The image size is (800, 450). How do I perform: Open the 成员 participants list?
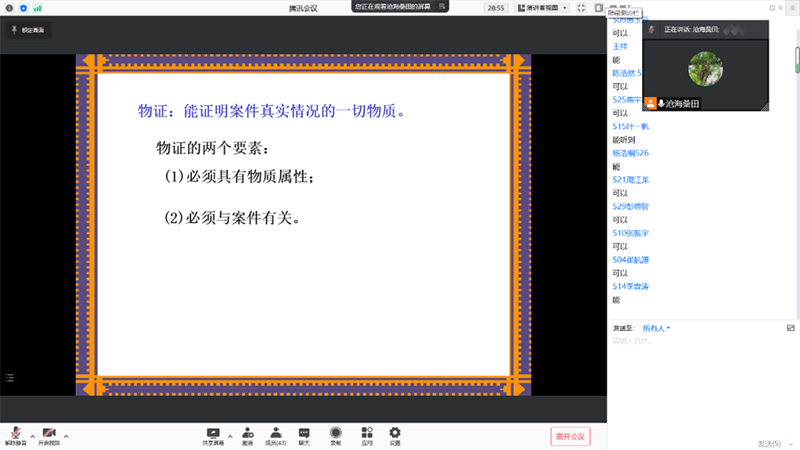pos(276,434)
